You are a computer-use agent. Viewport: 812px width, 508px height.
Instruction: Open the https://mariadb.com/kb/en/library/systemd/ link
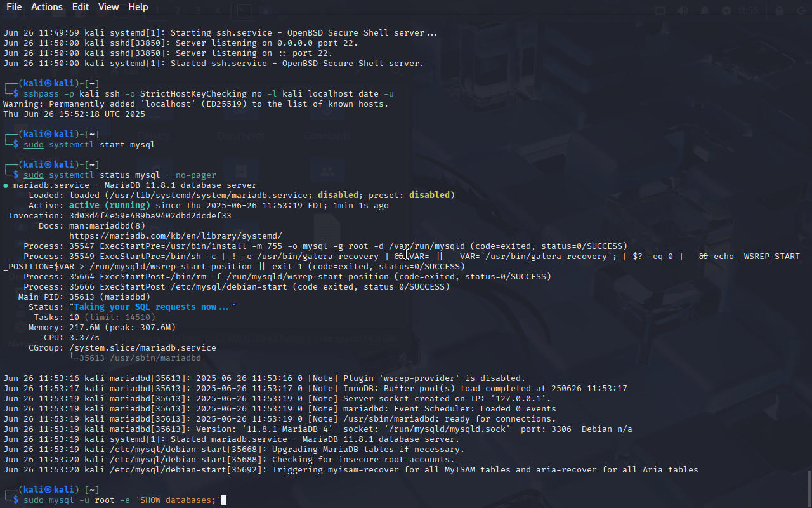coord(176,236)
